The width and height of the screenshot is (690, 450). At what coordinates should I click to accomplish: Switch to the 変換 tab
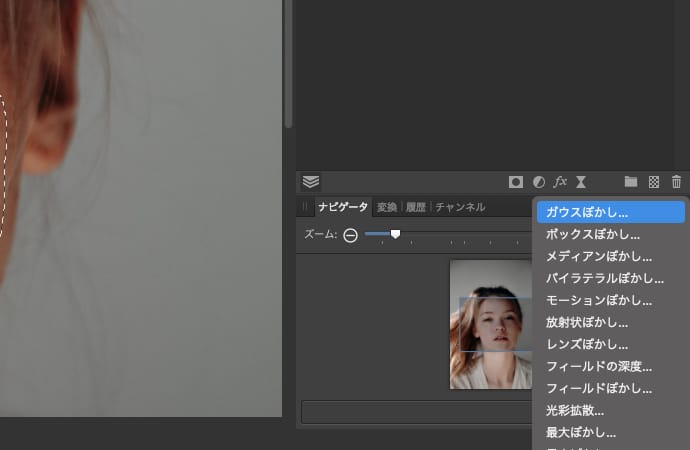coord(387,207)
